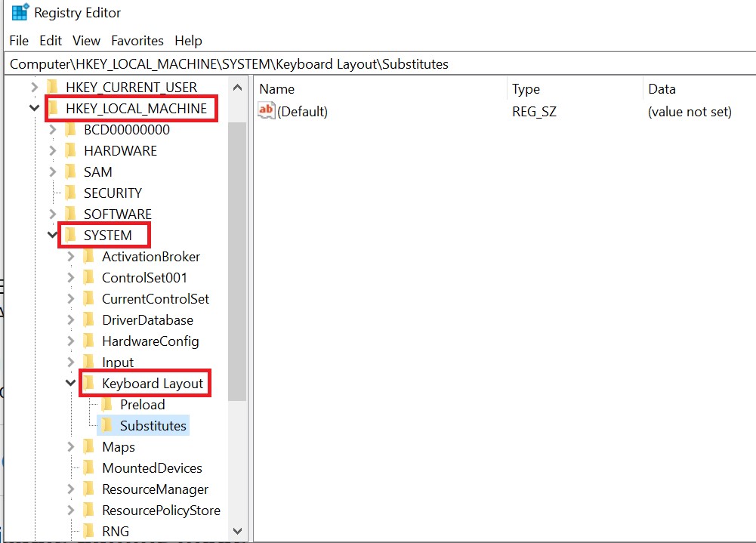Click the SAM folder icon
The height and width of the screenshot is (543, 756).
point(70,171)
